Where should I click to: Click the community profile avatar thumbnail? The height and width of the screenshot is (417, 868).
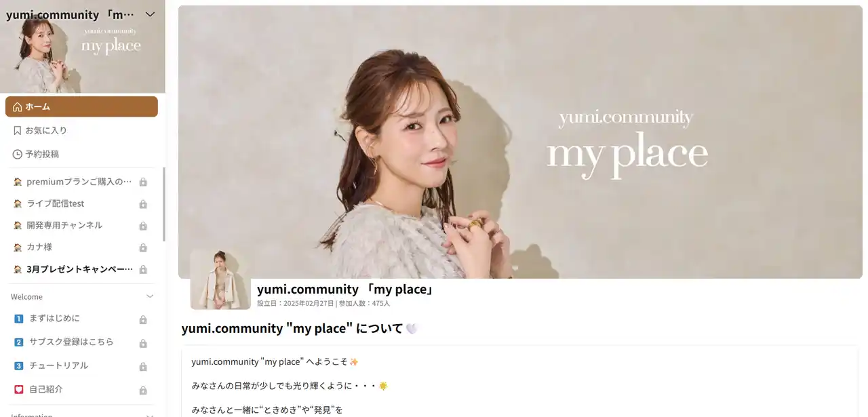(220, 279)
